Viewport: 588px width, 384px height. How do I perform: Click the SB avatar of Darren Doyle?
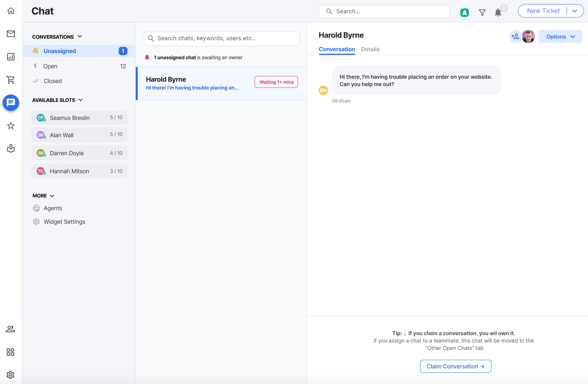(x=41, y=153)
